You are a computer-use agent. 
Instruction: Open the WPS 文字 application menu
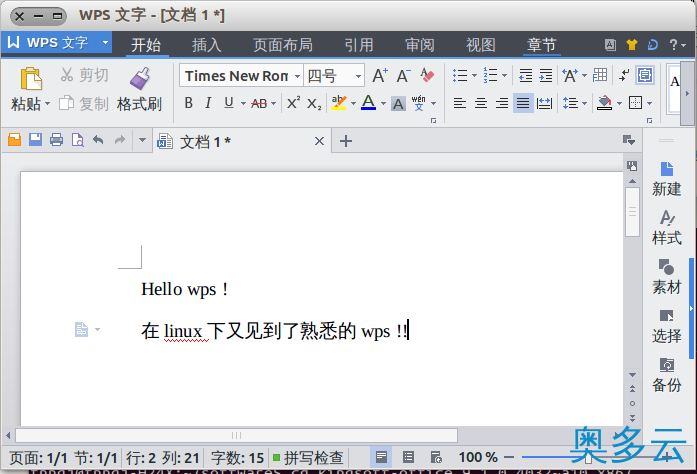coord(56,43)
